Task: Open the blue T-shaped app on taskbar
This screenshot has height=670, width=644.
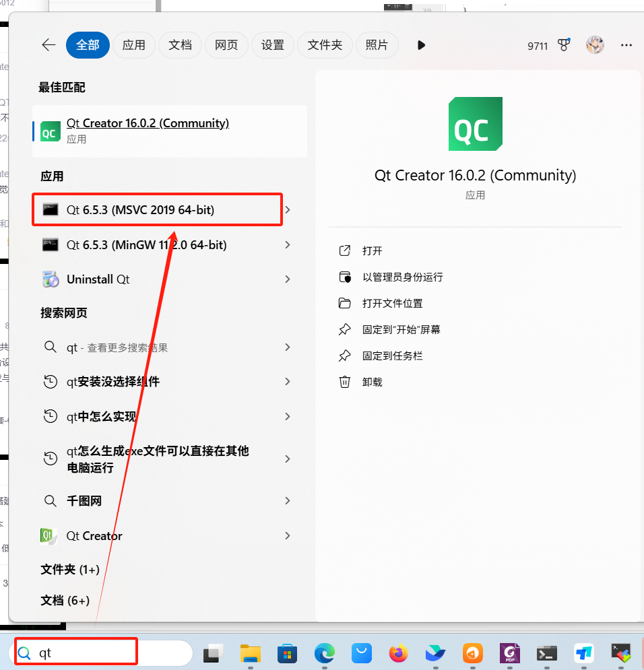Action: [584, 653]
